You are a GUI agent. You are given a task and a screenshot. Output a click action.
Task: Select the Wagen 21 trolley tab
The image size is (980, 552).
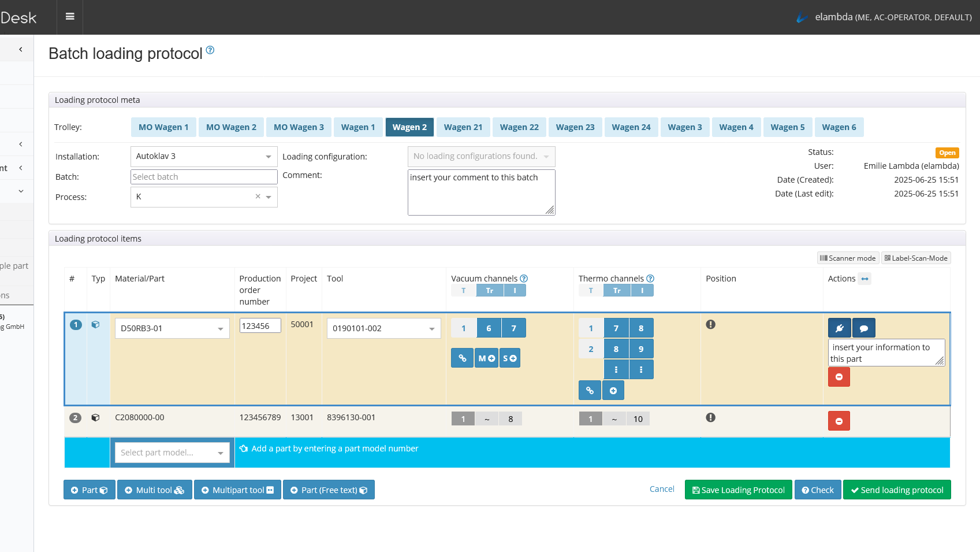click(x=463, y=127)
